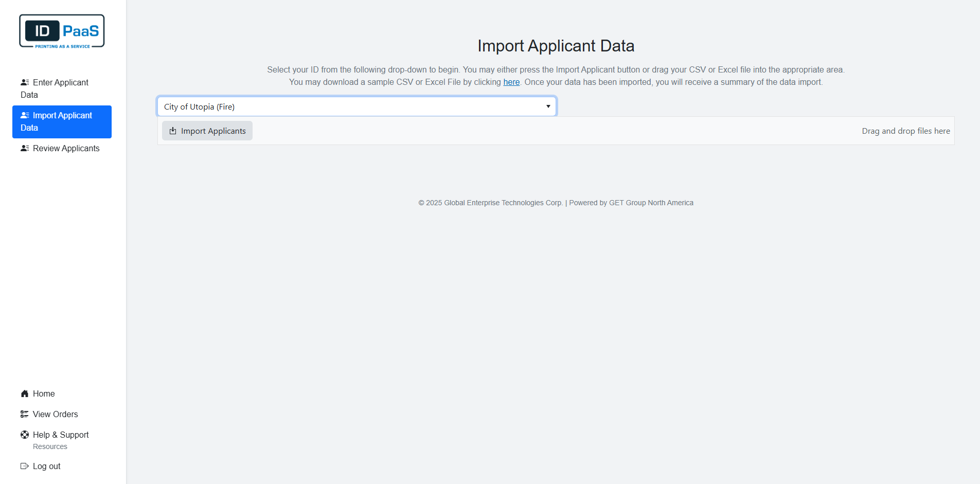This screenshot has height=484, width=980.
Task: Click the sample file download link labeled here
Action: point(511,82)
